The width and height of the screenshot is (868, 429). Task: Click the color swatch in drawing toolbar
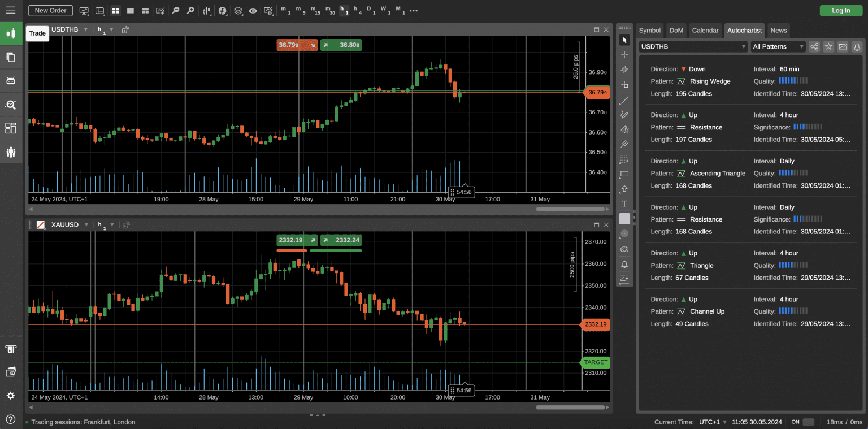pos(624,219)
